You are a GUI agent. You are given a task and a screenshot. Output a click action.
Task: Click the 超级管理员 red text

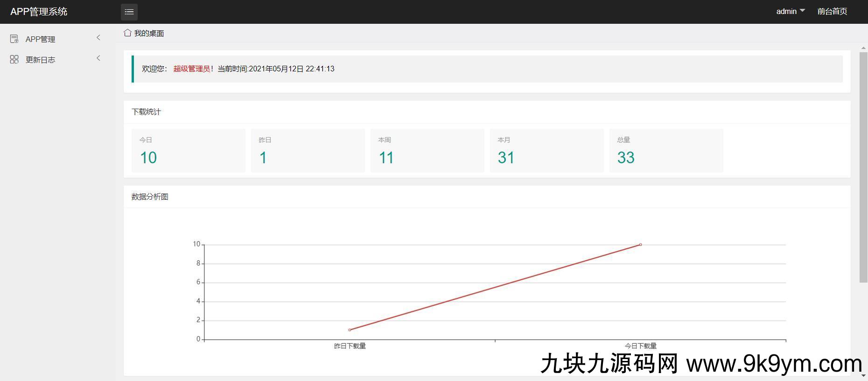coord(192,69)
